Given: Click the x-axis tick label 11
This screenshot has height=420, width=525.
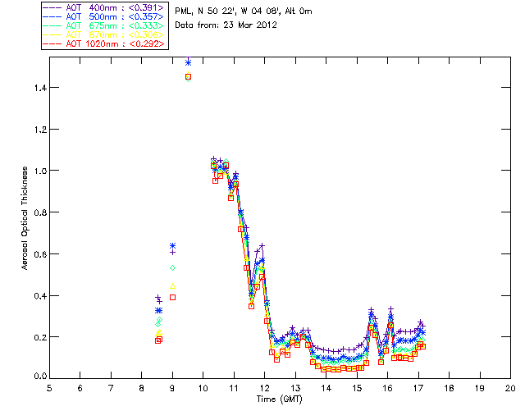Looking at the screenshot, I should [234, 388].
